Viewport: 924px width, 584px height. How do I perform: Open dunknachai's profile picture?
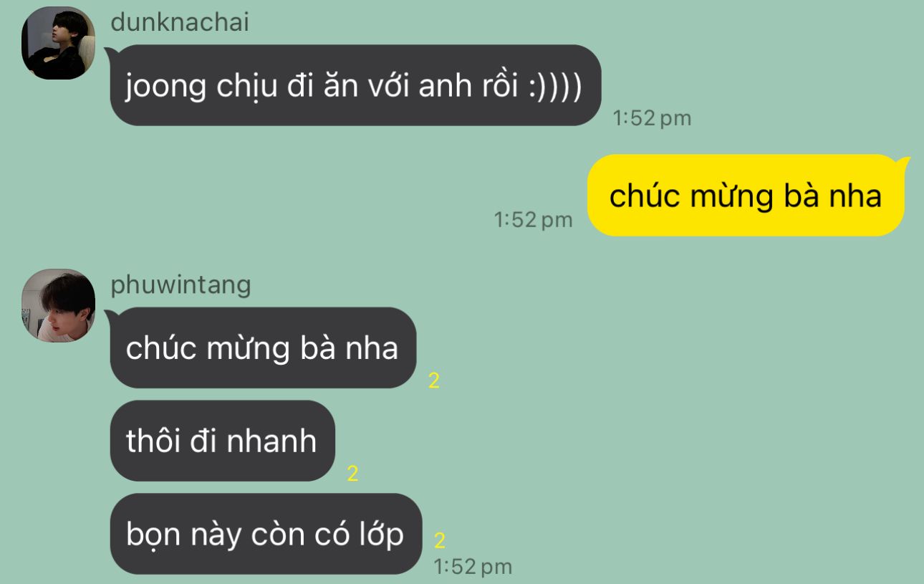point(59,43)
